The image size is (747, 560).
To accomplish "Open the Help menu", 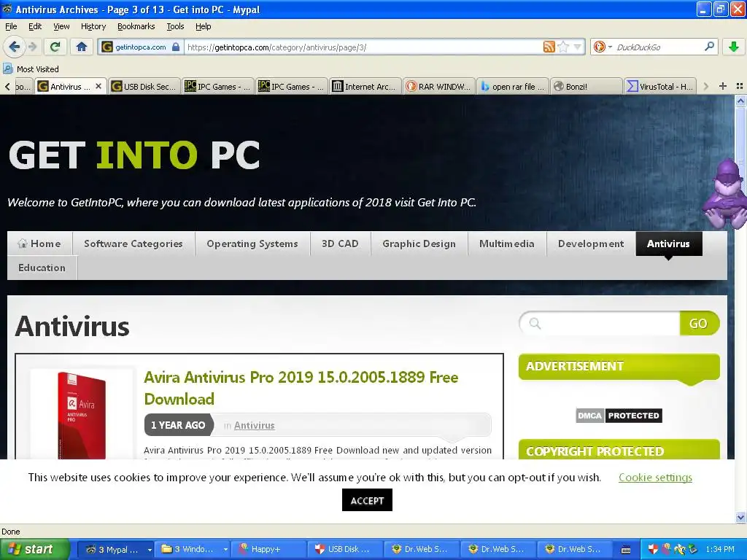I will point(203,26).
